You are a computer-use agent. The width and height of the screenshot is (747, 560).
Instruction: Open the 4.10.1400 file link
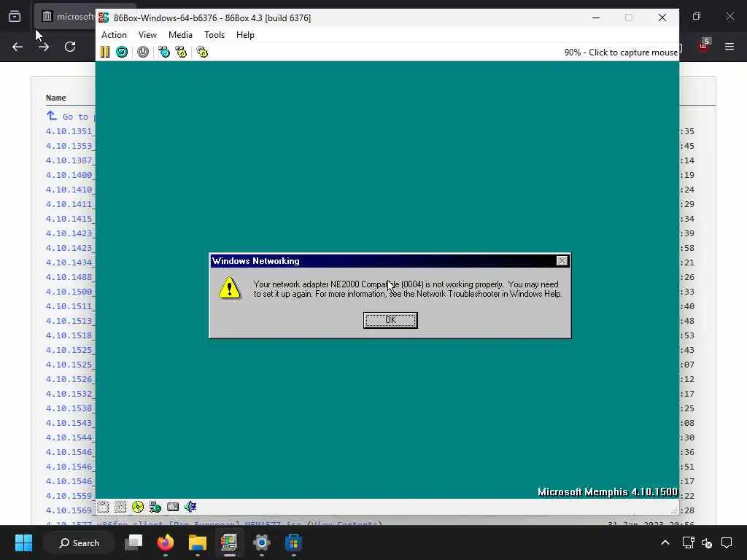point(70,175)
